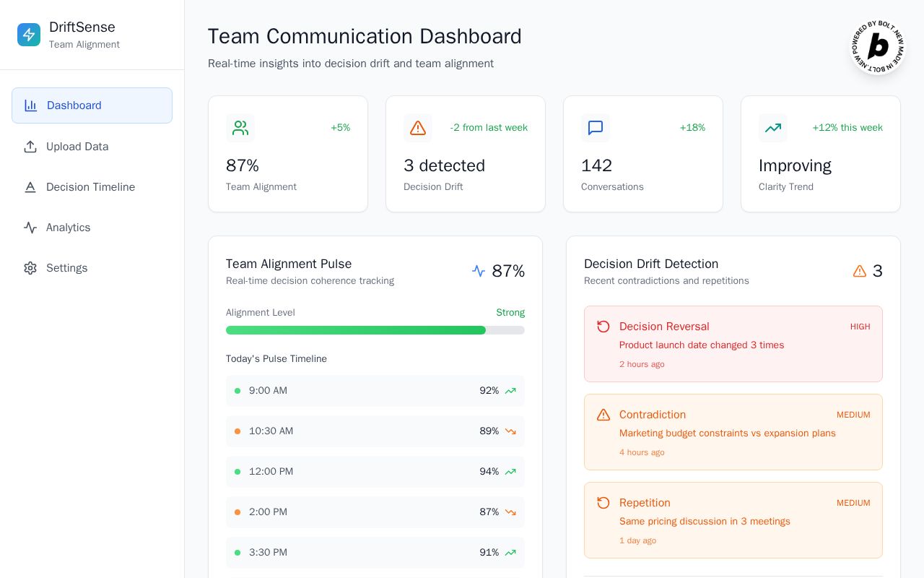Click the "+12% this week" label
Image resolution: width=924 pixels, height=578 pixels.
point(847,128)
